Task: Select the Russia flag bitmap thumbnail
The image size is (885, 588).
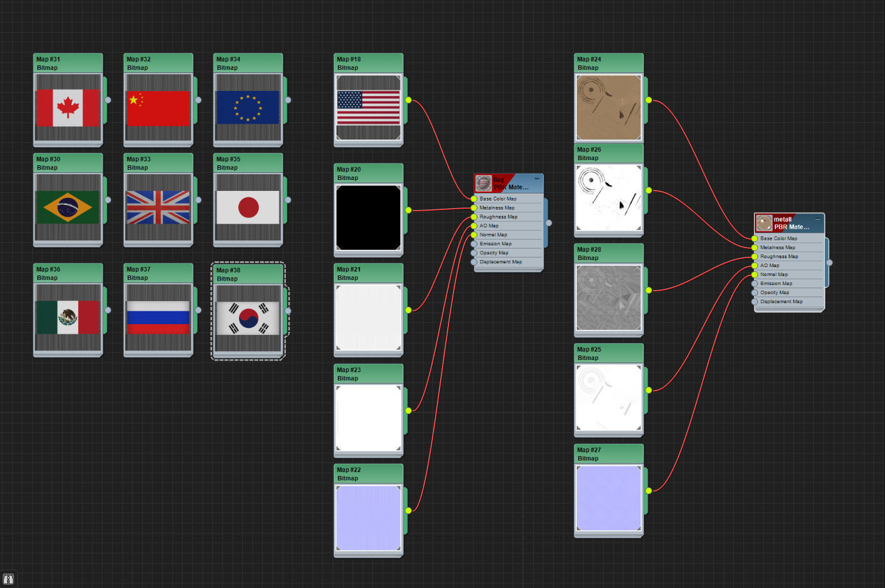Action: click(158, 318)
